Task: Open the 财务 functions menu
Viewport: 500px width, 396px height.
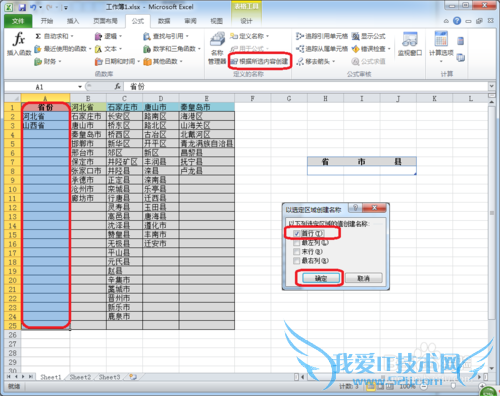Action: coord(48,61)
